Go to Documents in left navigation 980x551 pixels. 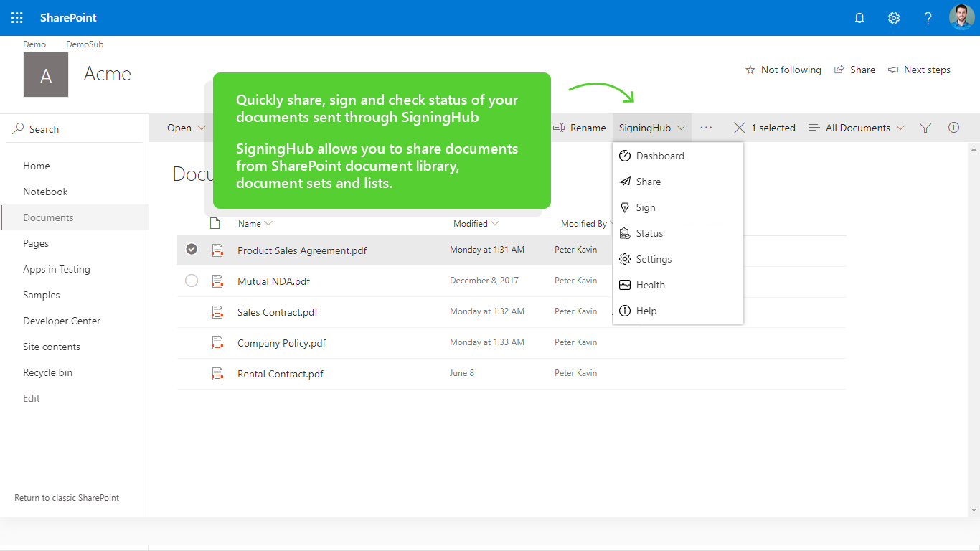pos(48,217)
